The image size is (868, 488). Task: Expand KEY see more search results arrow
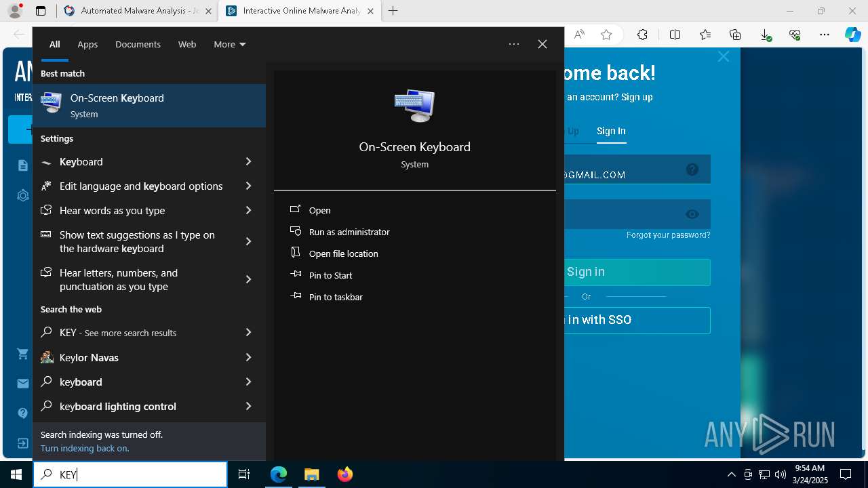point(248,333)
